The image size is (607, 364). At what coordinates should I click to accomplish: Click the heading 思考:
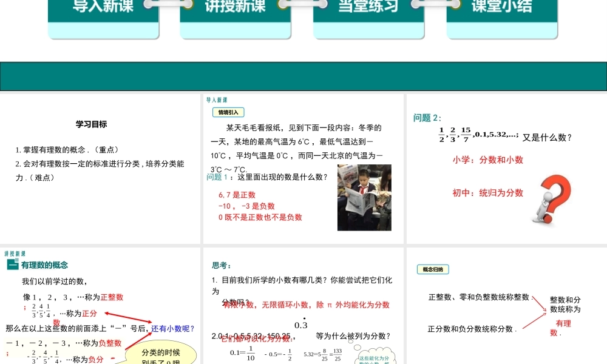click(222, 265)
